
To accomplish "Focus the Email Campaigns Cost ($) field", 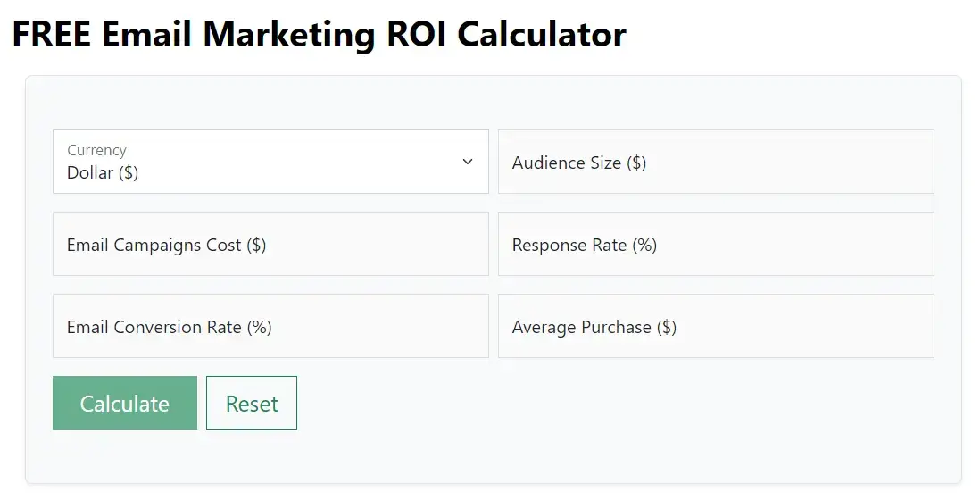I will (x=270, y=244).
